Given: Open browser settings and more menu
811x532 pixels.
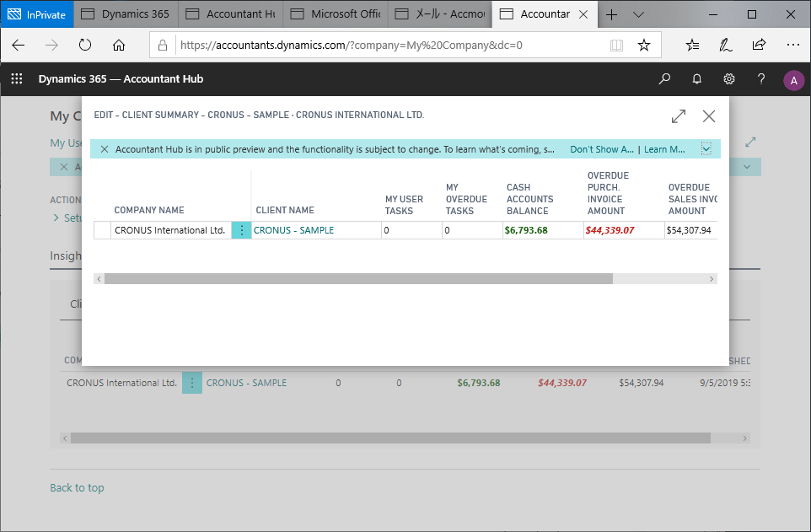Looking at the screenshot, I should [x=793, y=45].
